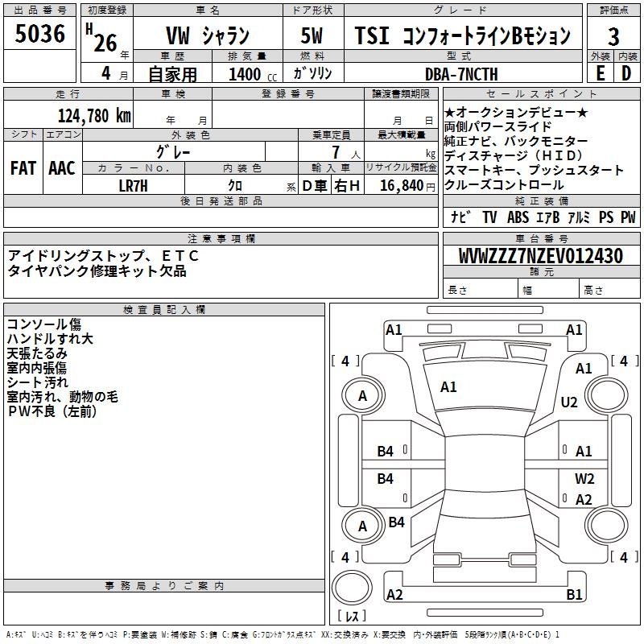This screenshot has width=644, height=644.
Task: Click the lot number 5036
Action: click(x=39, y=34)
